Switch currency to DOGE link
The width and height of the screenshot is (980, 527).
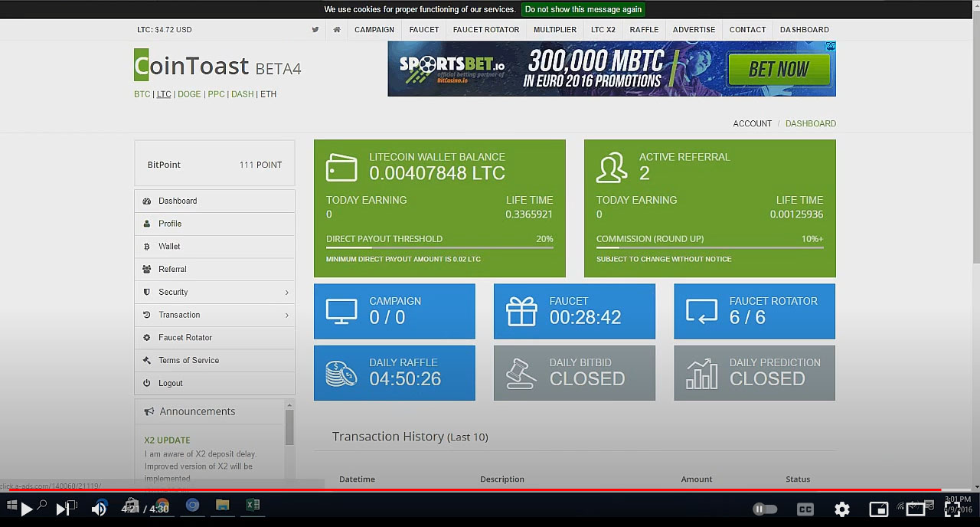tap(189, 94)
